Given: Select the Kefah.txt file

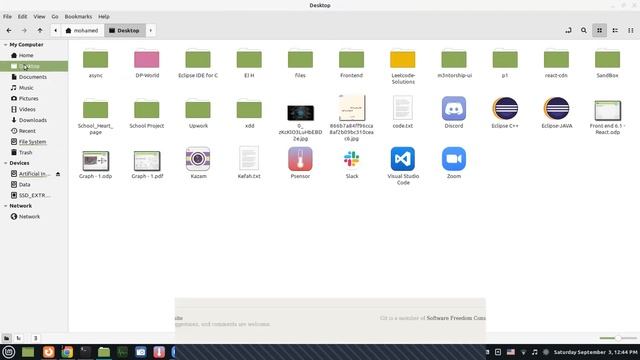Looking at the screenshot, I should pos(249,158).
